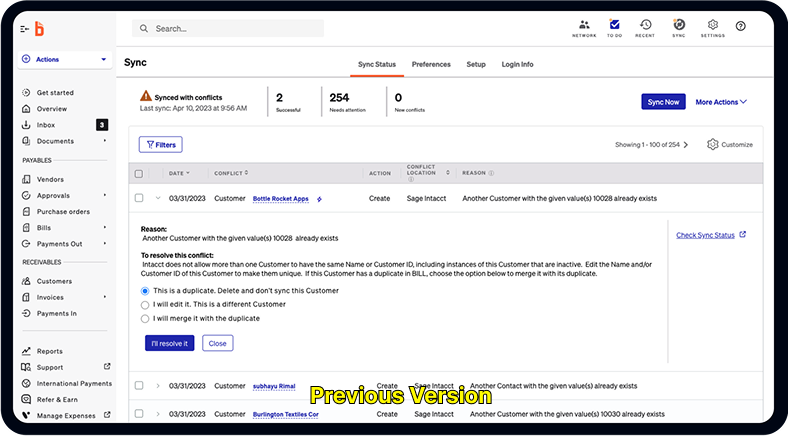Open Manage Expenses in sidebar
Screen dimensions: 788x436
(66, 415)
